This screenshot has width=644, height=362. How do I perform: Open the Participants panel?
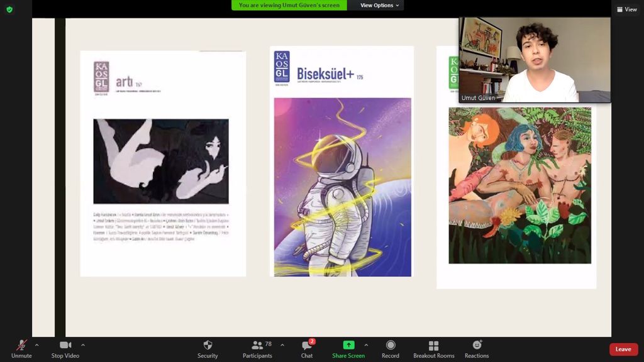(257, 349)
